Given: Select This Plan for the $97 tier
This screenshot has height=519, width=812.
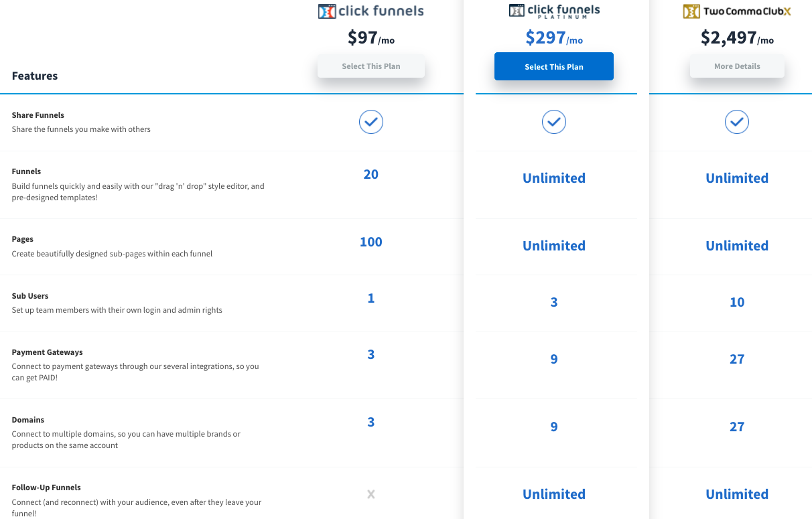Looking at the screenshot, I should point(371,66).
